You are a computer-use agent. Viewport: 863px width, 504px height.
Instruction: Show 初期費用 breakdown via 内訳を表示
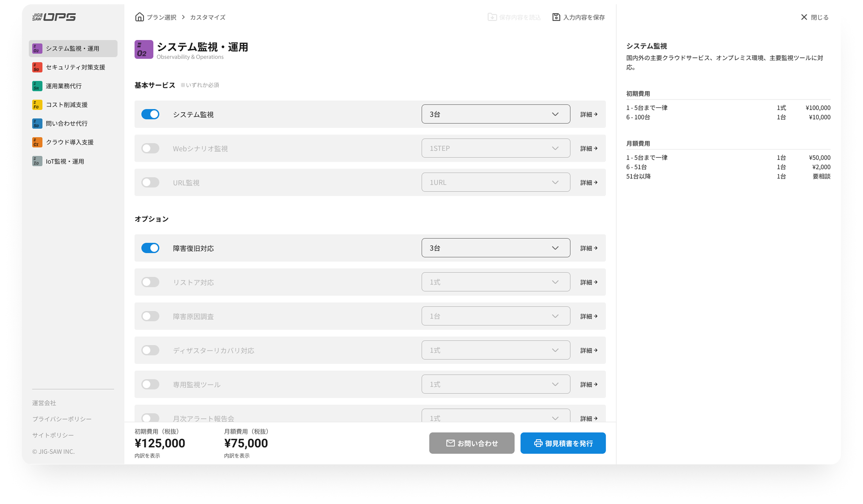click(x=147, y=456)
